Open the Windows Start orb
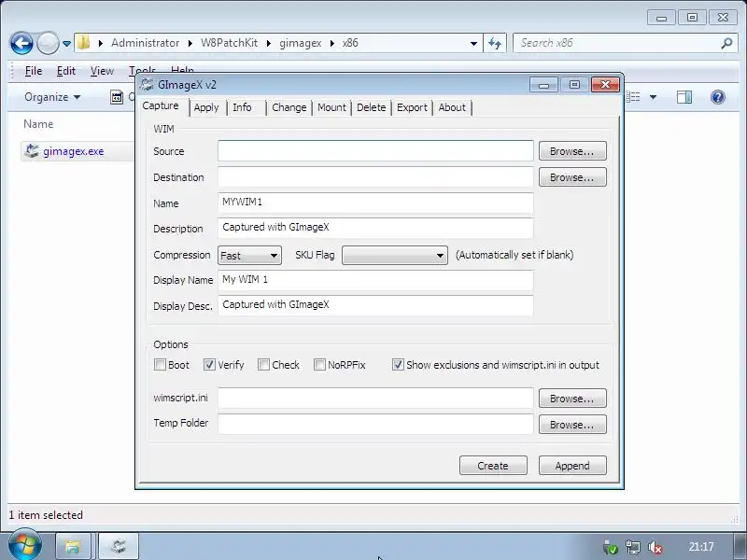This screenshot has height=560, width=747. coord(25,545)
